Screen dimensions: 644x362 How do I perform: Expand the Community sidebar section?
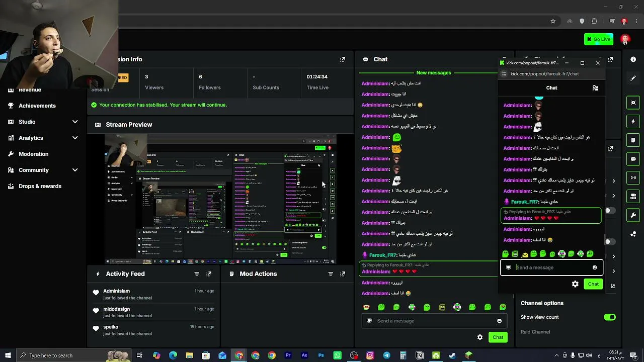(x=75, y=170)
